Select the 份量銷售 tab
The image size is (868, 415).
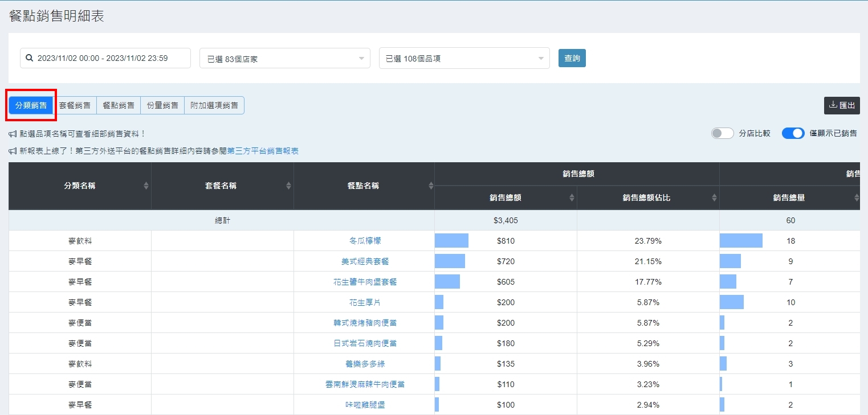coord(162,105)
